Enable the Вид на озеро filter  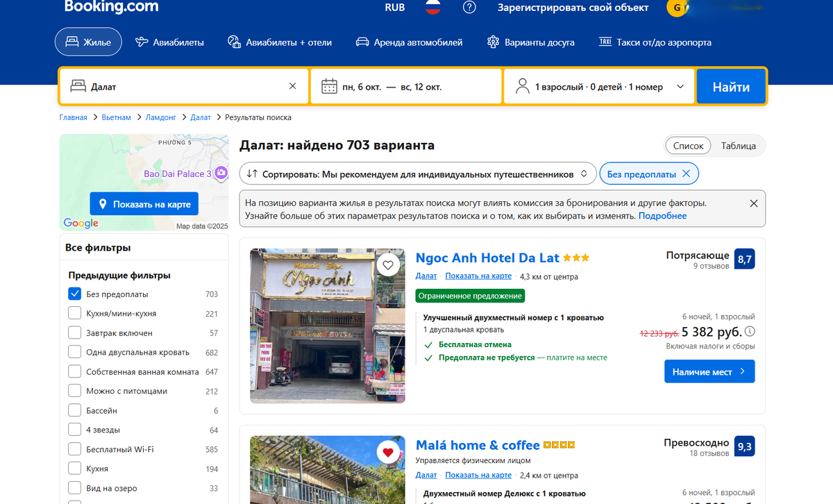tap(75, 488)
